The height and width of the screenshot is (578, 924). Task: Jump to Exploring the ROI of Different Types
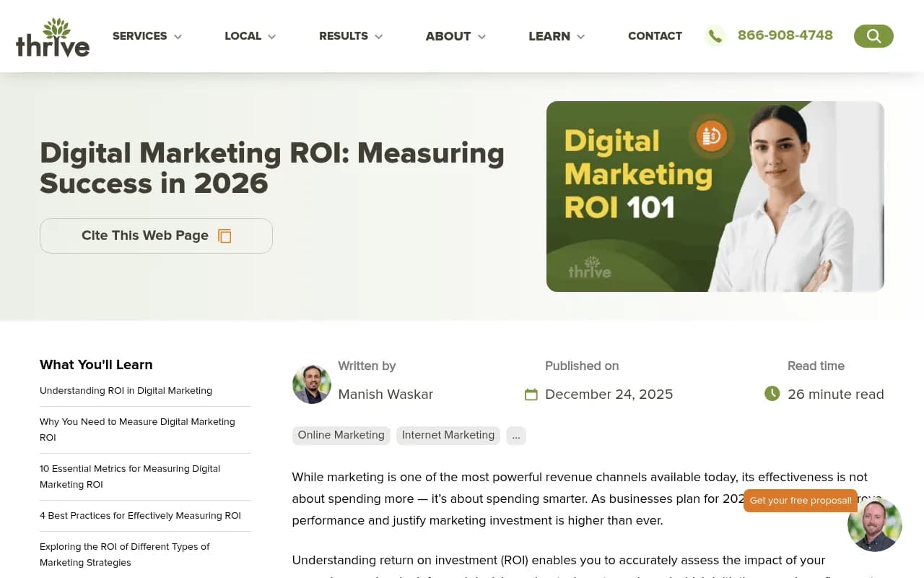pos(125,555)
